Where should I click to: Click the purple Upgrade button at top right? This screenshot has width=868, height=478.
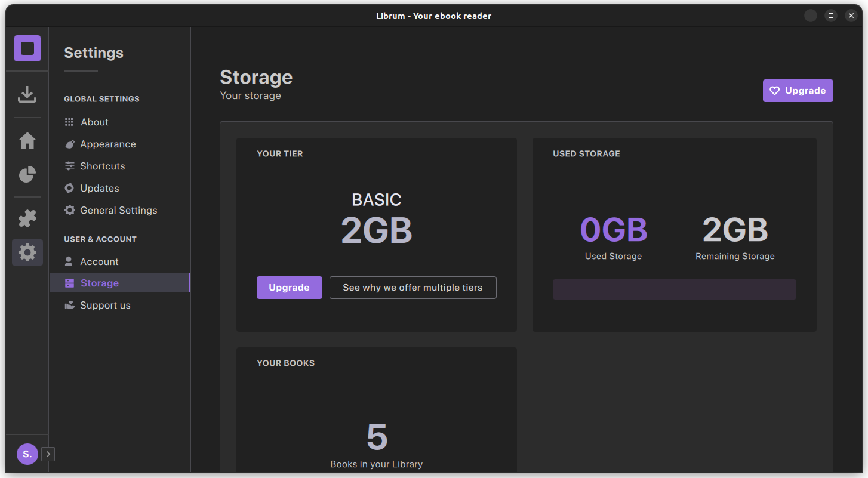point(798,91)
